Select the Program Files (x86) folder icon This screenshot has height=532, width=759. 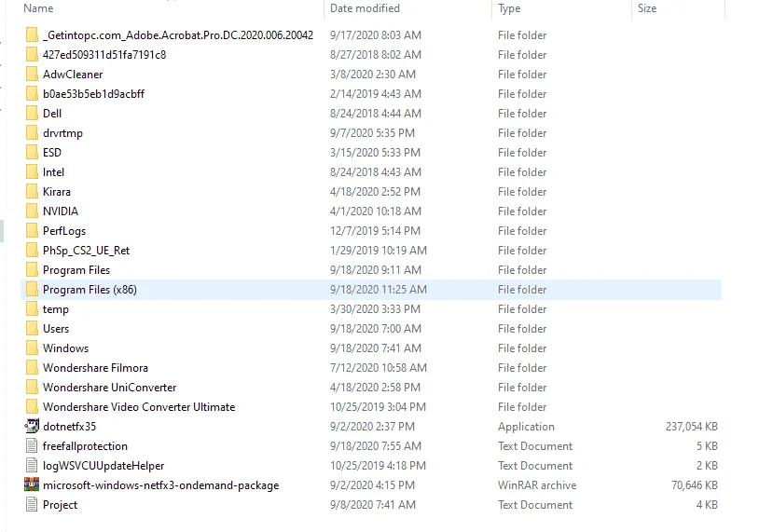click(32, 289)
